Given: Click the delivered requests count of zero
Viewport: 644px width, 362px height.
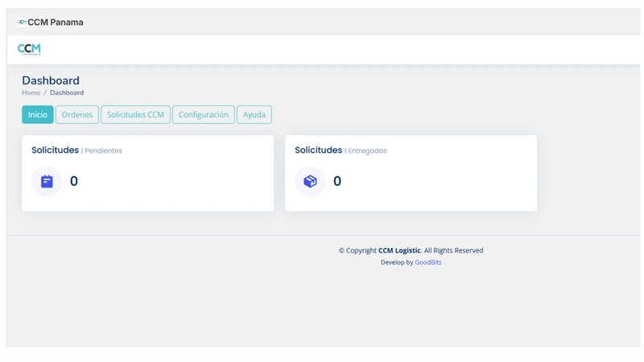Looking at the screenshot, I should coord(337,181).
